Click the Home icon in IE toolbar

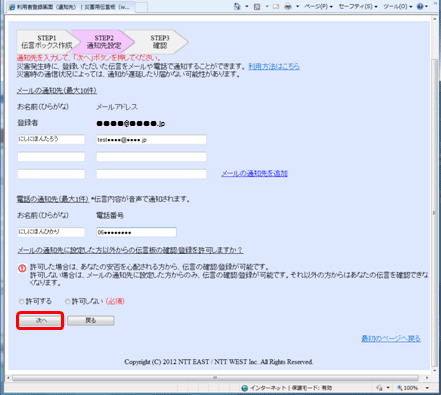tap(237, 6)
